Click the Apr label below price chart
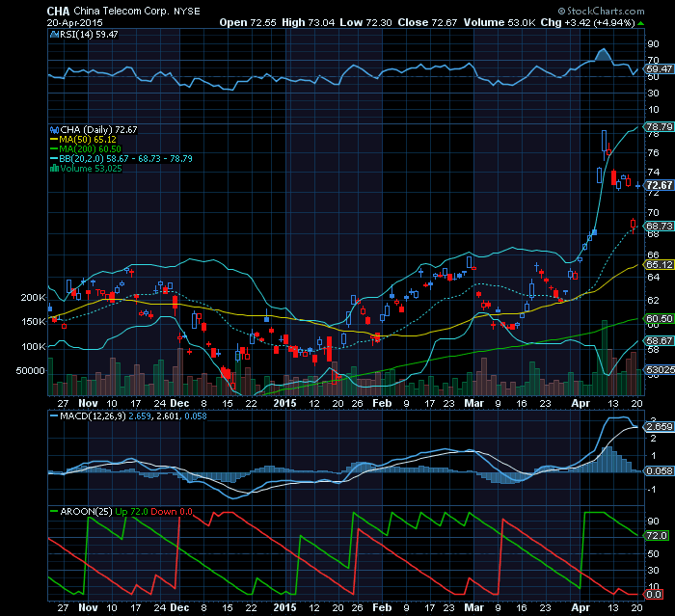 (580, 403)
